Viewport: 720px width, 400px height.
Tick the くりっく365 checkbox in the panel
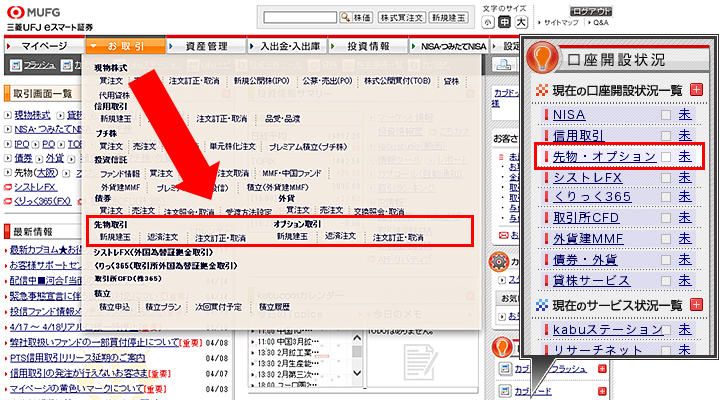666,197
